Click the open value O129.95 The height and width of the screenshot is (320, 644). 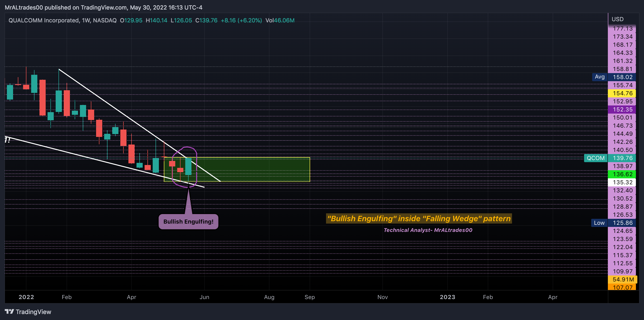(131, 20)
